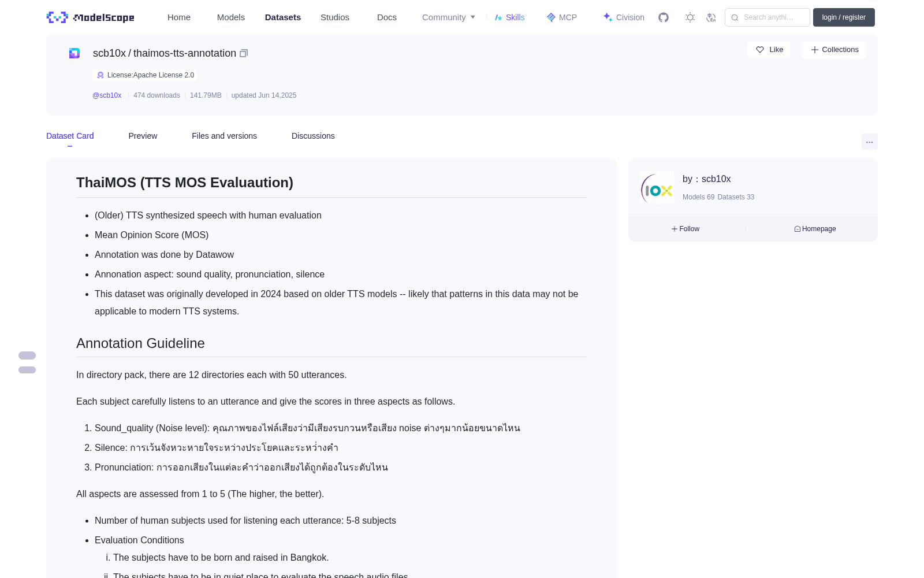Click the search magnifier icon
Image resolution: width=924 pixels, height=578 pixels.
point(735,17)
